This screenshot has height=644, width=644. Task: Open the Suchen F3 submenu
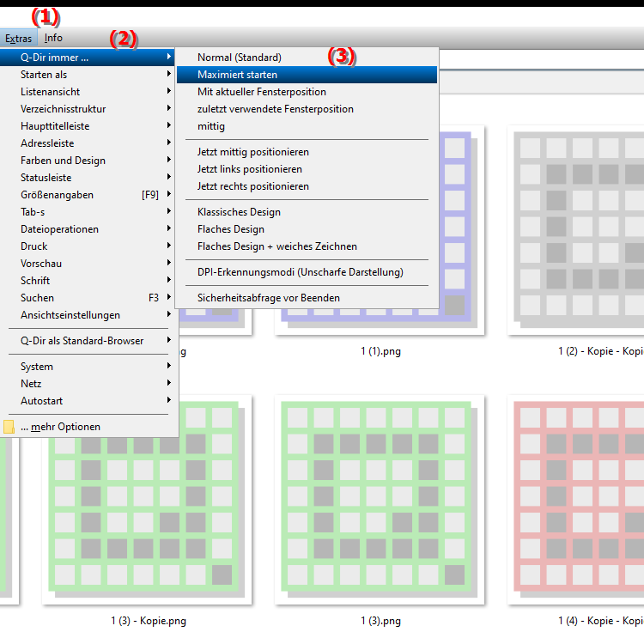click(87, 298)
